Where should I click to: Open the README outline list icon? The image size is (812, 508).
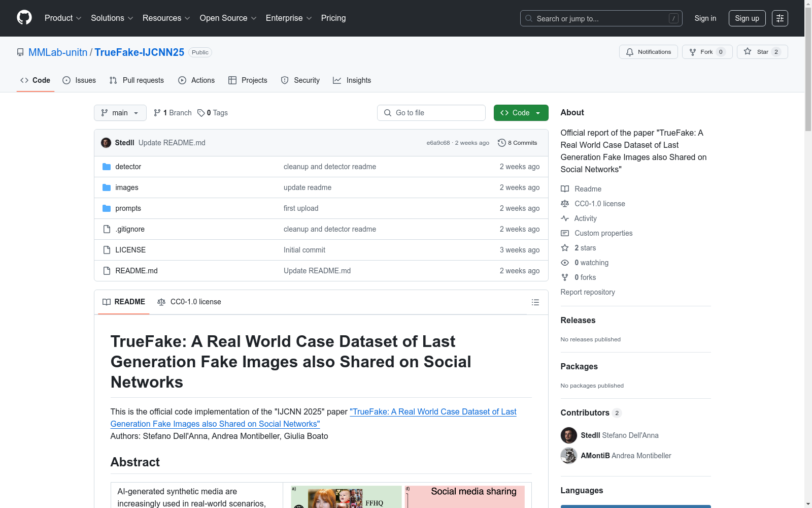535,302
